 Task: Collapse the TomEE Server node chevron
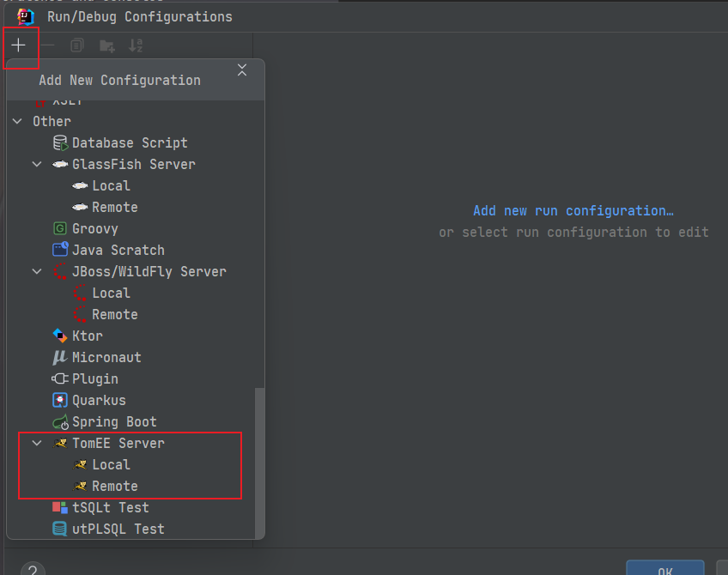pos(37,443)
